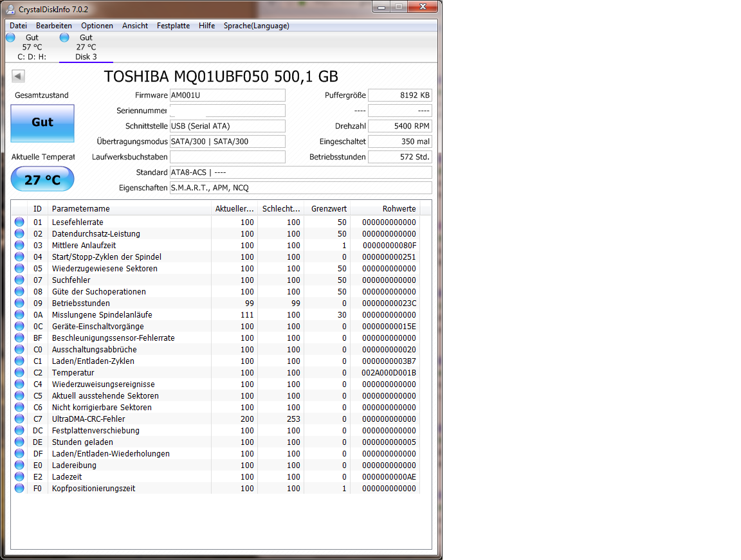Click the CrystalDiskInfo title bar icon
The height and width of the screenshot is (560, 741).
[10, 10]
